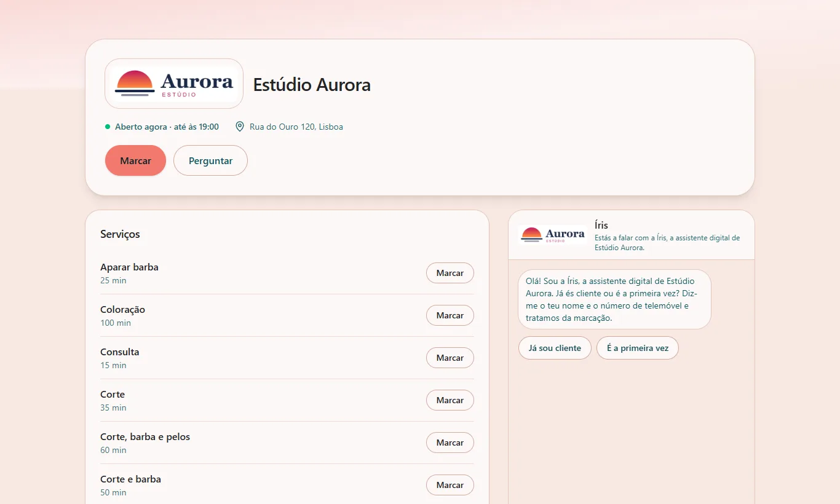Click the address Rua do Ouro 120, Lisboa
This screenshot has width=840, height=504.
coord(296,127)
